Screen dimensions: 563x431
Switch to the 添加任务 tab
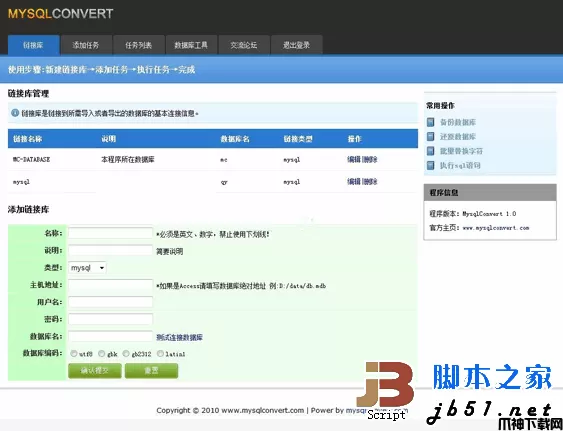tap(86, 45)
